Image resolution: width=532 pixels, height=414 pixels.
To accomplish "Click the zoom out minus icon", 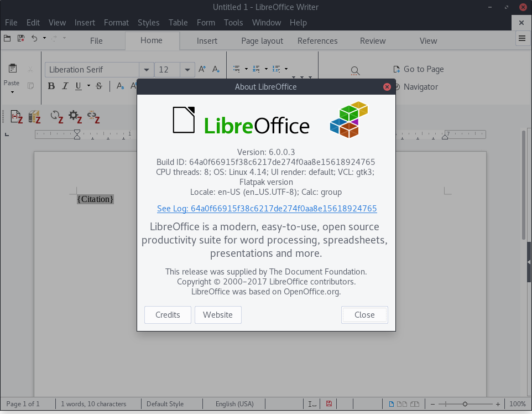I will 432,404.
